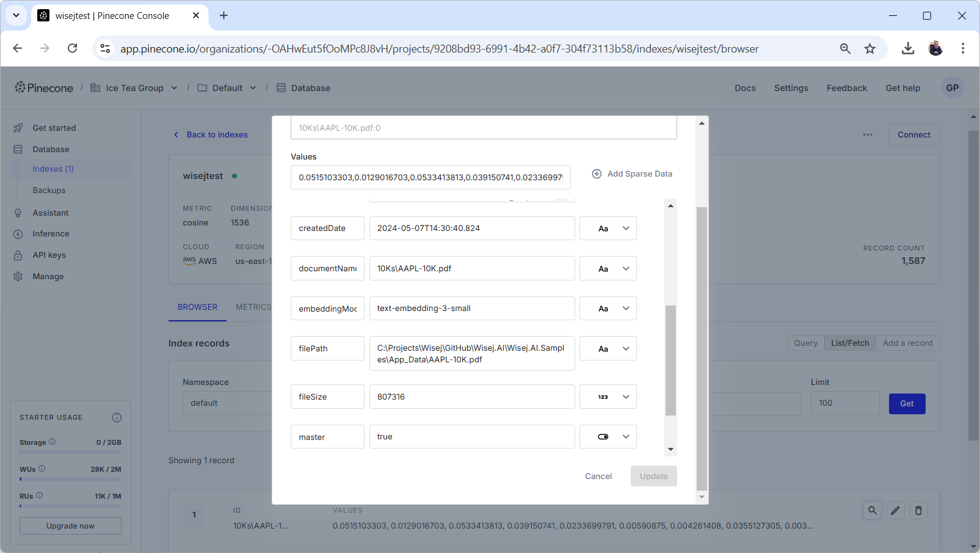
Task: Open Chrome three-dot menu
Action: pos(963,48)
